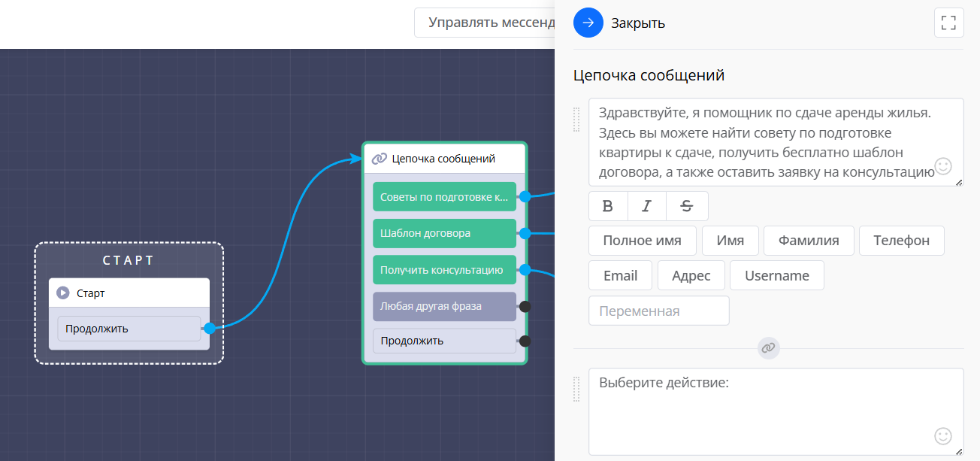Toggle strikethrough text formatting

687,206
